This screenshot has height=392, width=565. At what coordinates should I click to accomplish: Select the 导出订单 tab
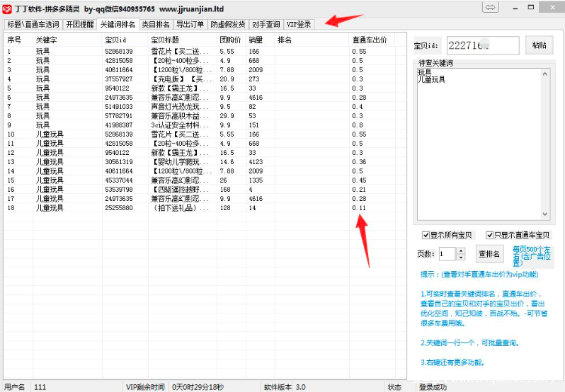coord(190,24)
